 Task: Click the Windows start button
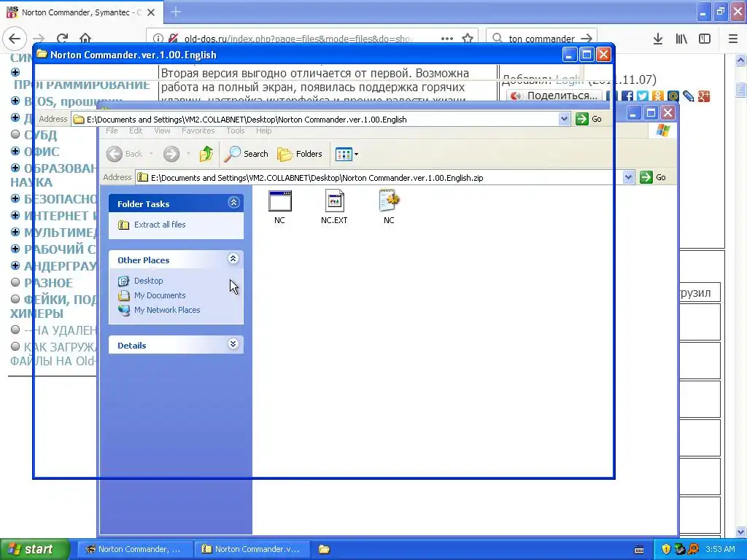[x=34, y=549]
